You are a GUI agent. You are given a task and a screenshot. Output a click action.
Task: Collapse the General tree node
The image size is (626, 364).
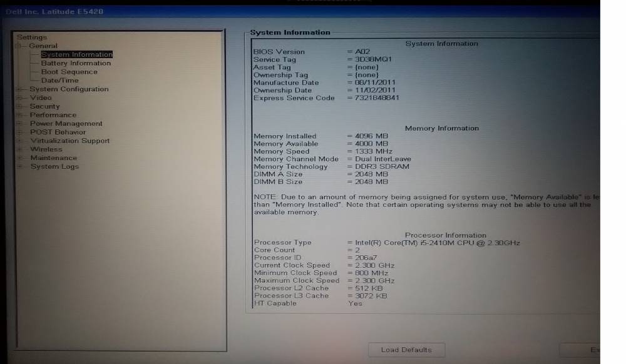point(18,46)
